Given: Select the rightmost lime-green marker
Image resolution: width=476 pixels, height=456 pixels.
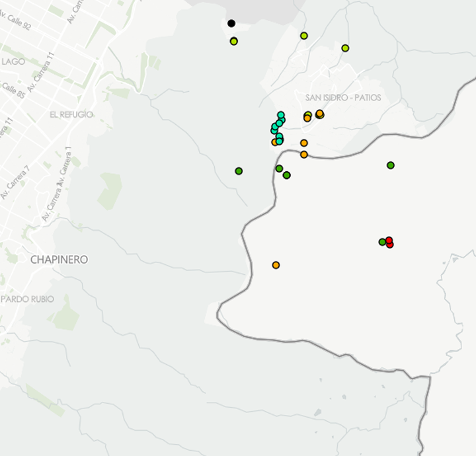Looking at the screenshot, I should (x=345, y=48).
